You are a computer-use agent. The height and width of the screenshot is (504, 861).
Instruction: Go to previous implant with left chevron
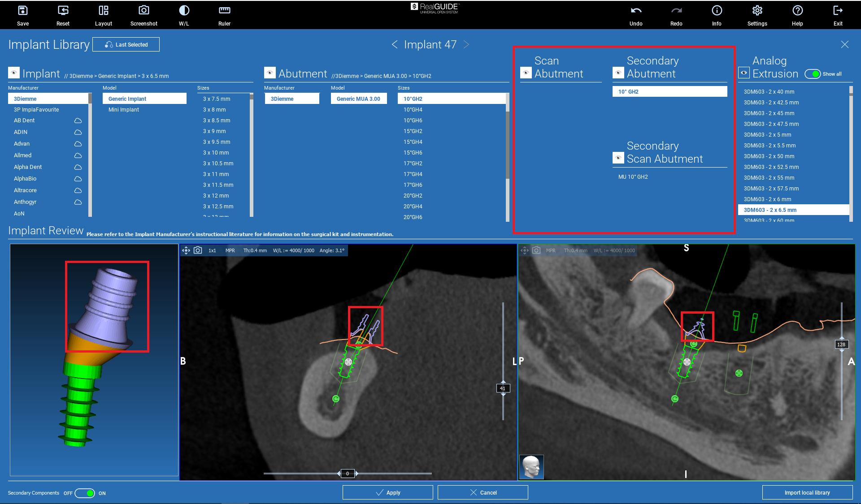click(x=395, y=44)
